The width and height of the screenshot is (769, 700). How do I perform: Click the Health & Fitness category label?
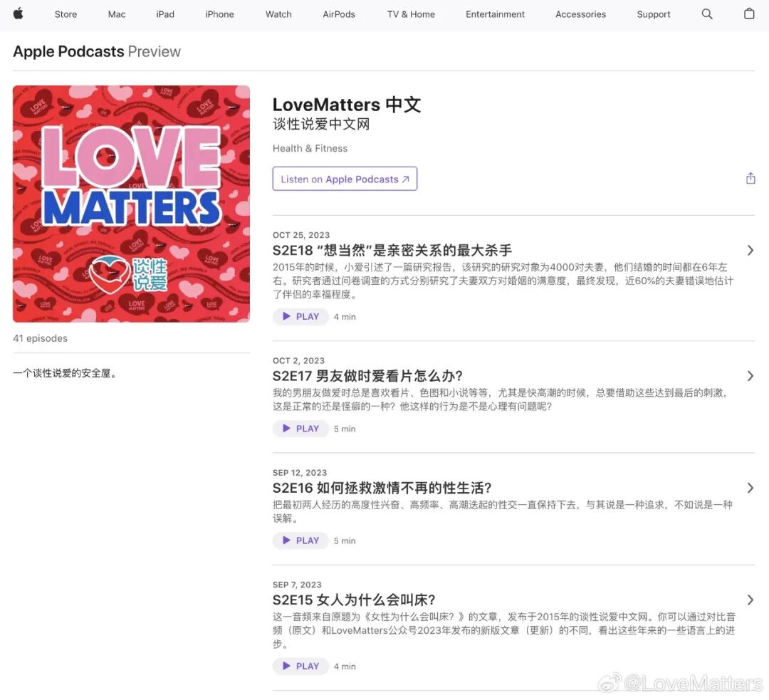(310, 148)
